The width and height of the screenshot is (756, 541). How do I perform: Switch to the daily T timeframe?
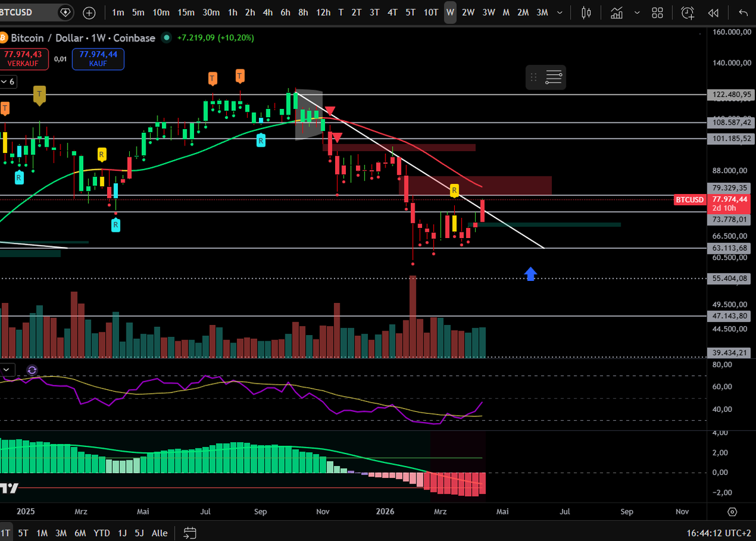[x=341, y=13]
